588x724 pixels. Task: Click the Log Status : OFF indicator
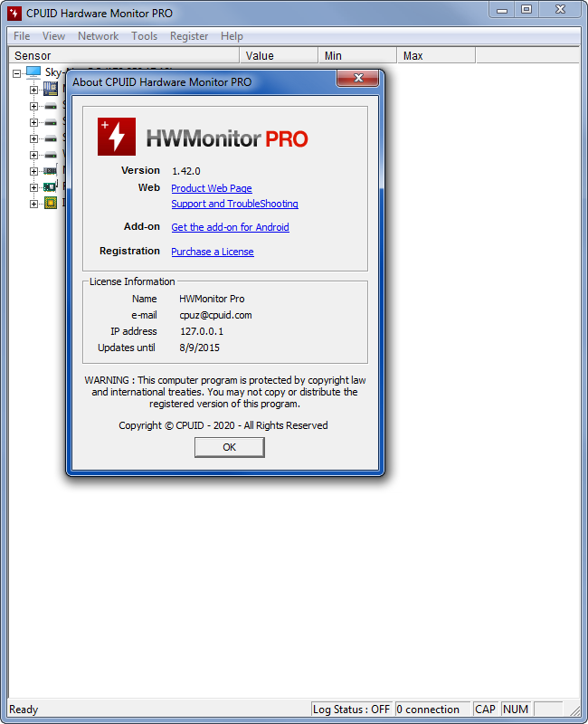click(351, 710)
